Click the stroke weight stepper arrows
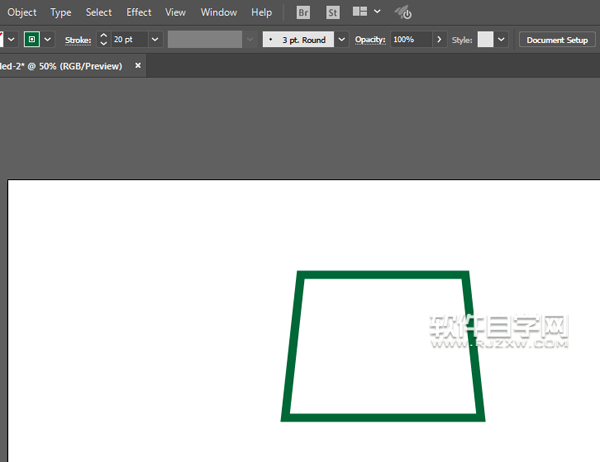This screenshot has height=462, width=600. (x=103, y=39)
